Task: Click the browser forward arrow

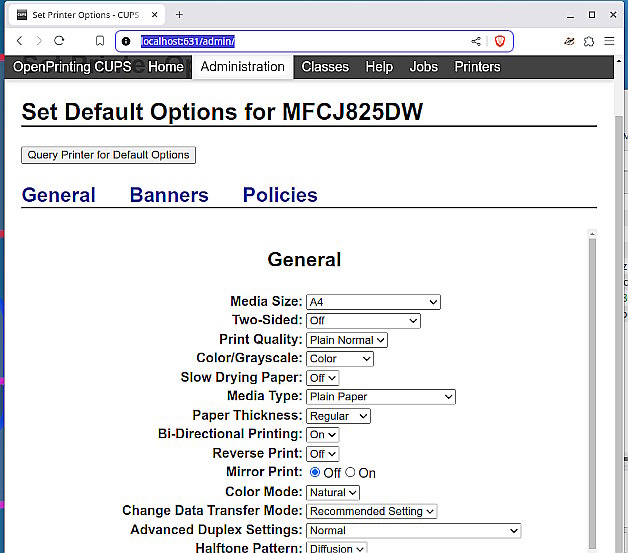Action: pos(39,41)
